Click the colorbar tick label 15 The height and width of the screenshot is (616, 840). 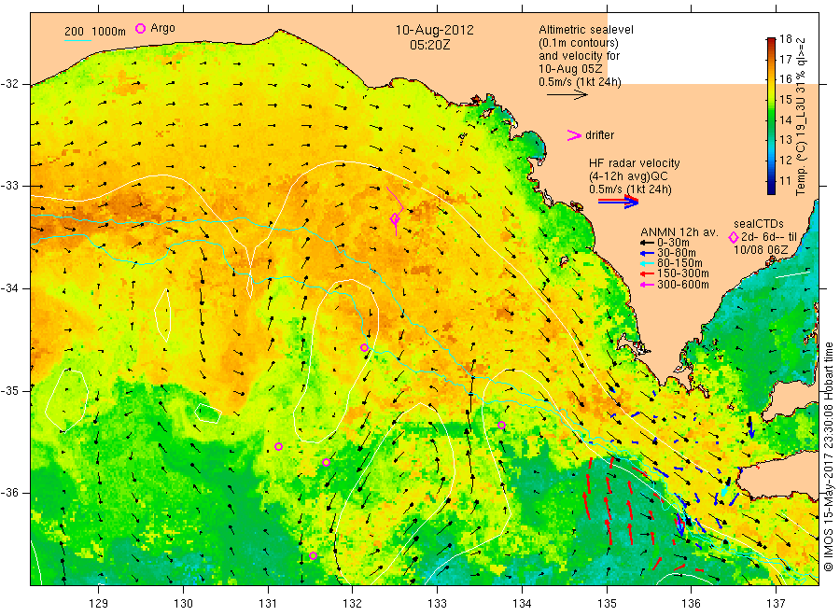[x=785, y=100]
